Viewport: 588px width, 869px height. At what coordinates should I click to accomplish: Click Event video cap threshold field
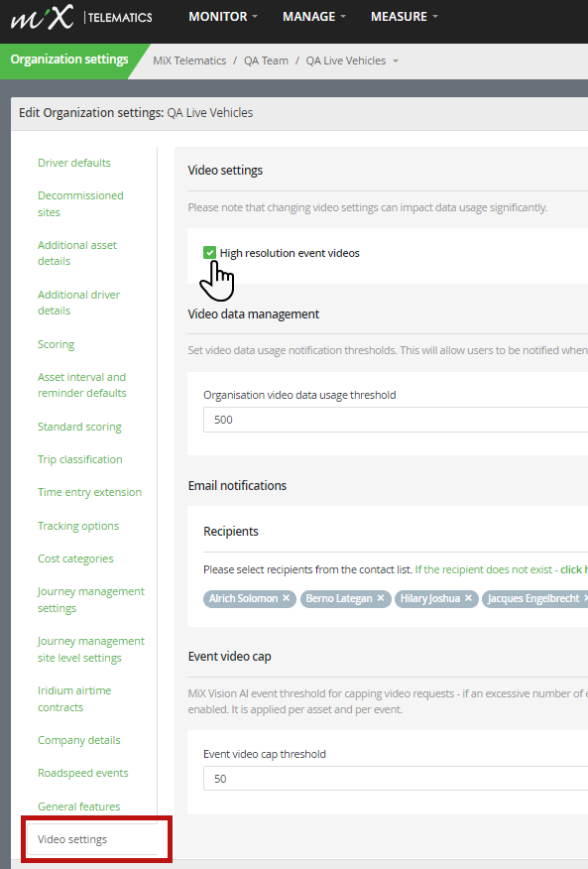coord(396,779)
